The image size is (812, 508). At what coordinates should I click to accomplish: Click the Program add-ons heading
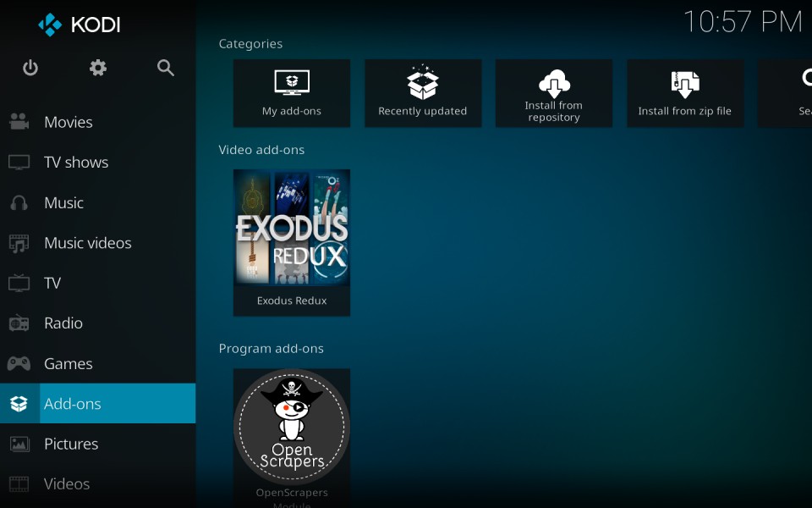[271, 348]
